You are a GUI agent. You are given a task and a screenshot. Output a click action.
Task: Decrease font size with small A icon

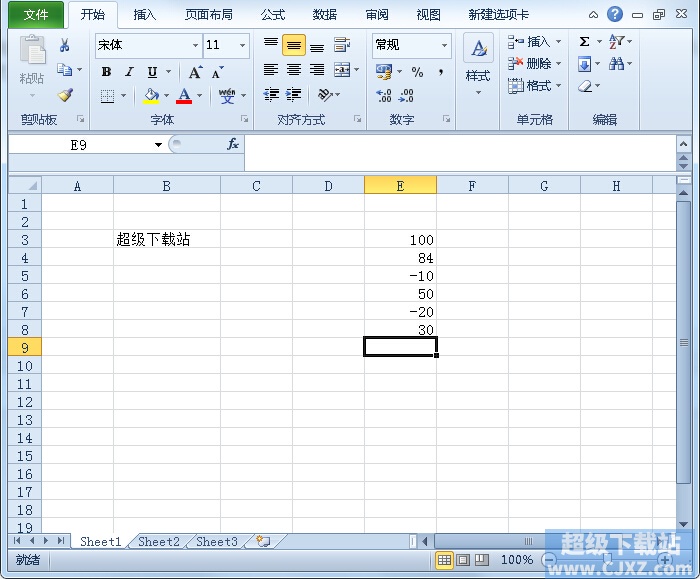coord(217,72)
